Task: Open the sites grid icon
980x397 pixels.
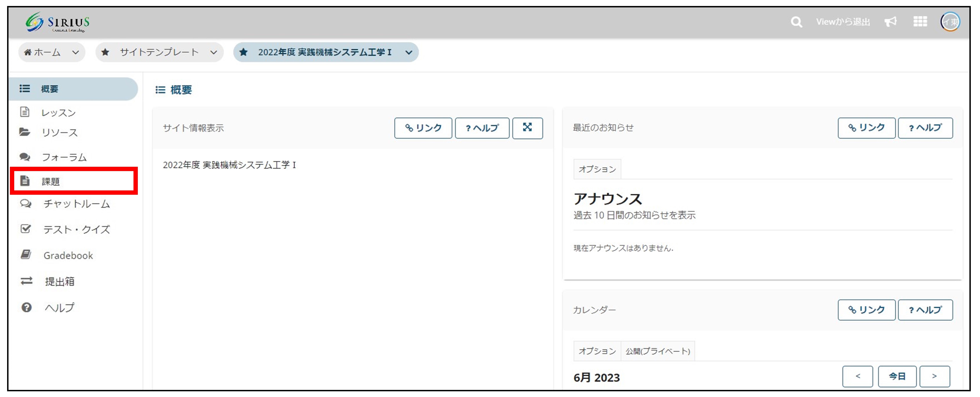Action: 920,22
